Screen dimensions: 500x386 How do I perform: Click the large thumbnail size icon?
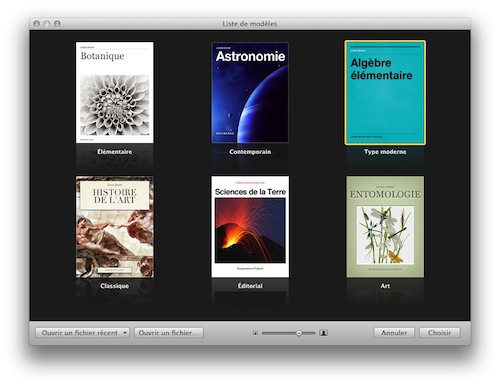(x=324, y=333)
